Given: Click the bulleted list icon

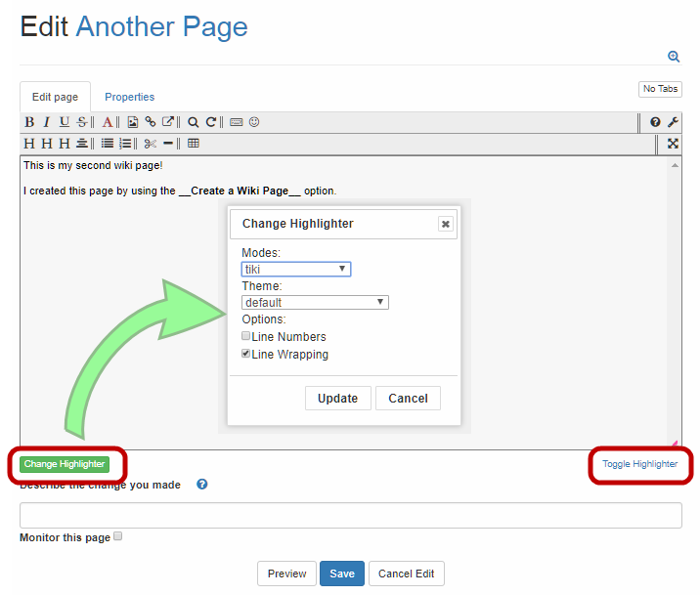Looking at the screenshot, I should (107, 144).
